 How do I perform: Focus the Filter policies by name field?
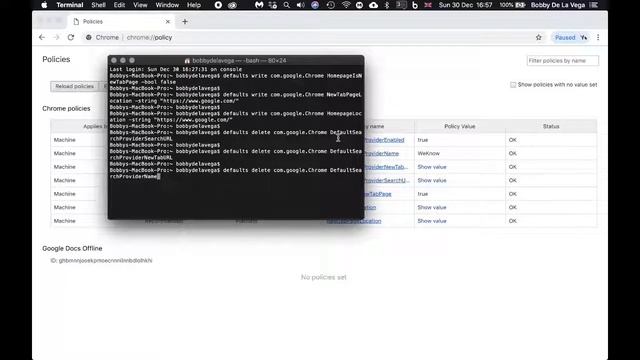(x=562, y=60)
